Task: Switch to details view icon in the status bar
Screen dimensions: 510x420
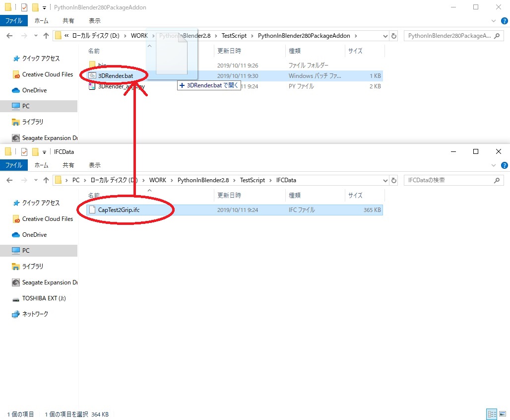Action: (x=492, y=414)
